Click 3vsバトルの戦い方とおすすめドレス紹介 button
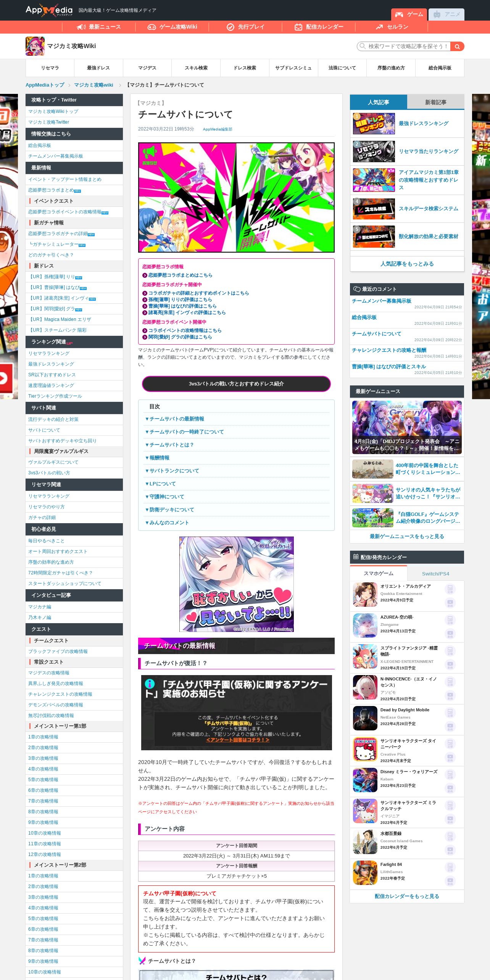The image size is (490, 980). coord(236,384)
